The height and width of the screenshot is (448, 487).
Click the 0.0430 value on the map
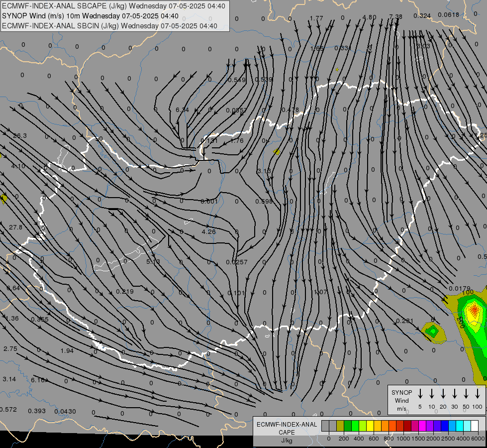pyautogui.click(x=65, y=411)
